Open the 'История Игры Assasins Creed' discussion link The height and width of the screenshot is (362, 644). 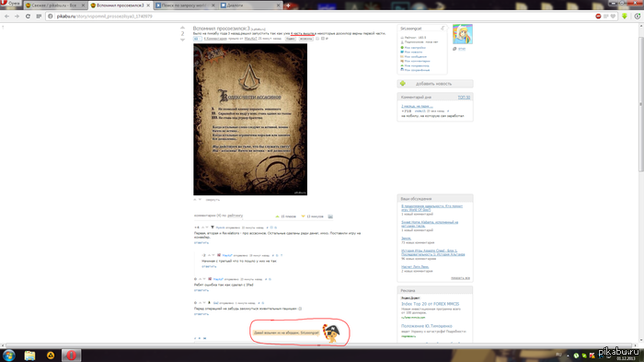coord(433,252)
